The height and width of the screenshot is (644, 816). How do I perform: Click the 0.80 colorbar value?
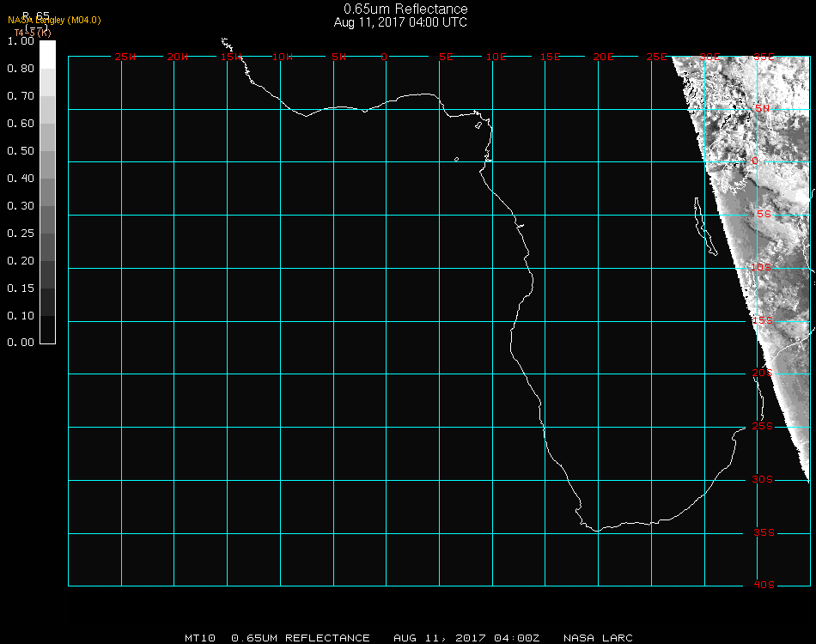click(21, 69)
